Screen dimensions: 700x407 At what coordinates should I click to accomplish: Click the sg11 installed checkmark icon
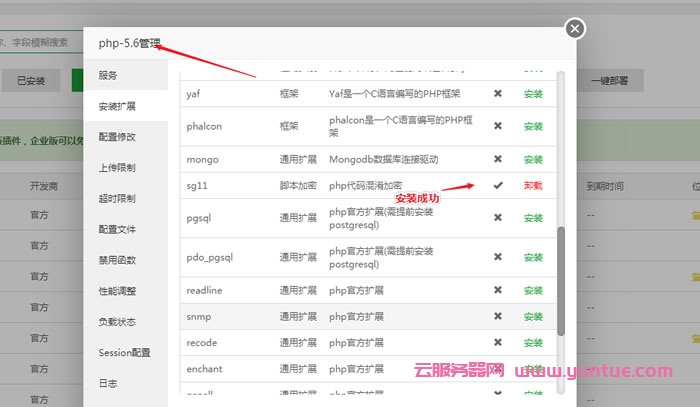point(497,186)
